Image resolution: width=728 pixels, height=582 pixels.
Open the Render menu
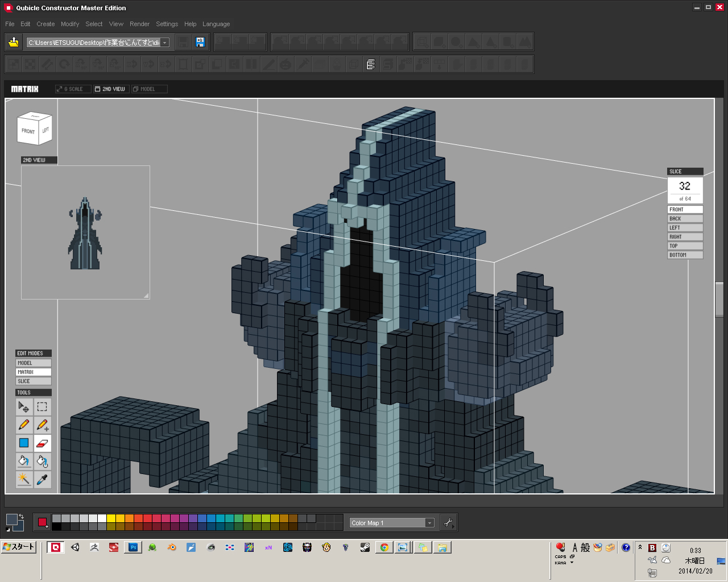coord(139,24)
